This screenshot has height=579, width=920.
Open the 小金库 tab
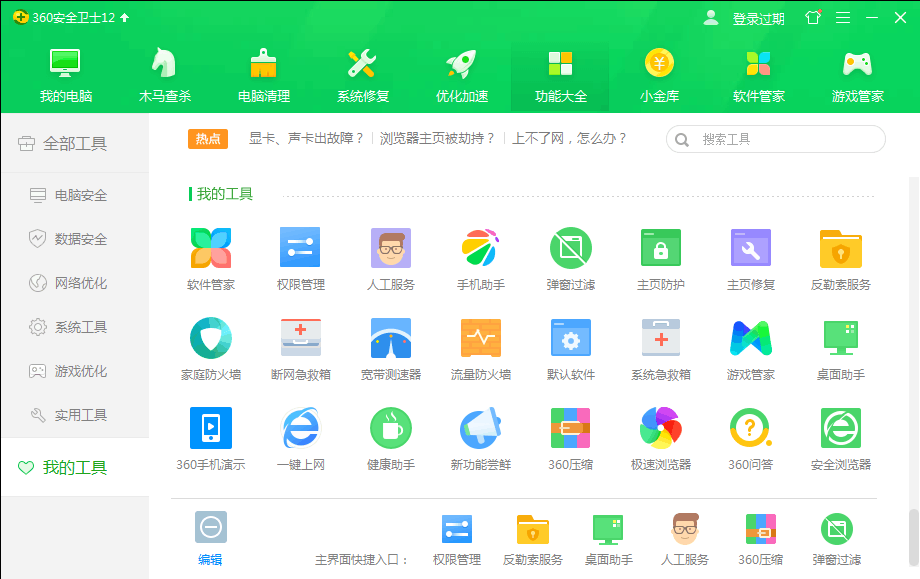pos(659,76)
